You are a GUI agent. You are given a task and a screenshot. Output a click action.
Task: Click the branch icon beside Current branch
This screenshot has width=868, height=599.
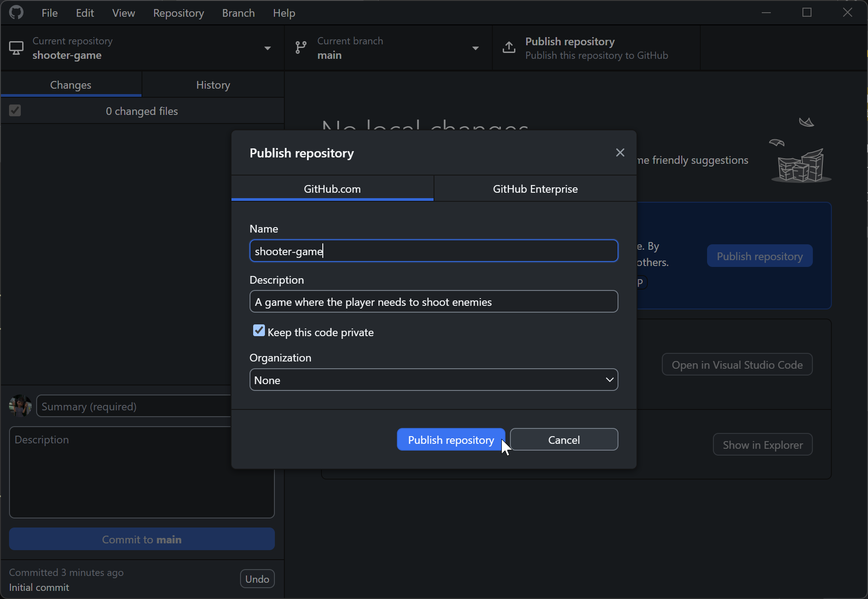coord(301,48)
